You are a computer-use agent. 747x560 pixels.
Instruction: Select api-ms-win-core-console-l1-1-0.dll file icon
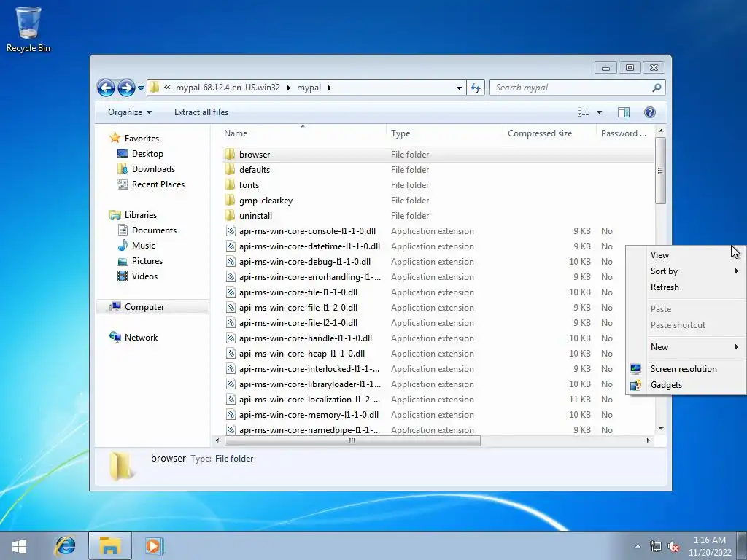click(x=231, y=231)
